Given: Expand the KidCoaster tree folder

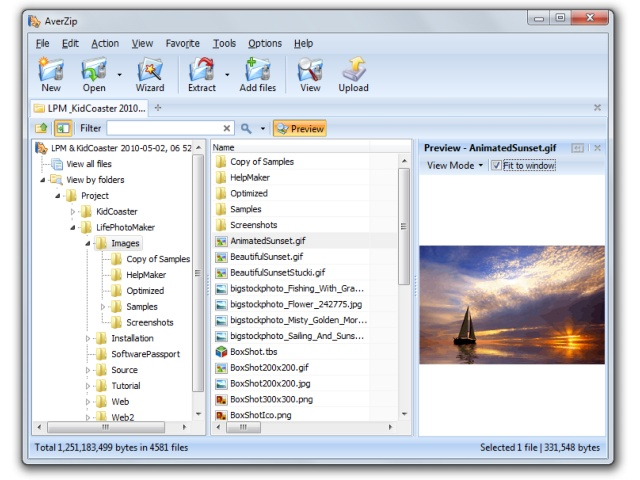Looking at the screenshot, I should (73, 211).
